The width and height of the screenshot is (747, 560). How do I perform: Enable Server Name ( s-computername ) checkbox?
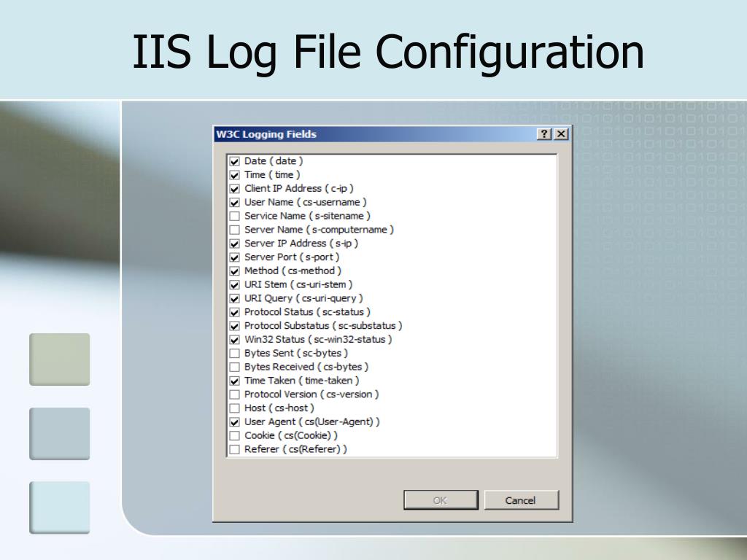pos(234,230)
